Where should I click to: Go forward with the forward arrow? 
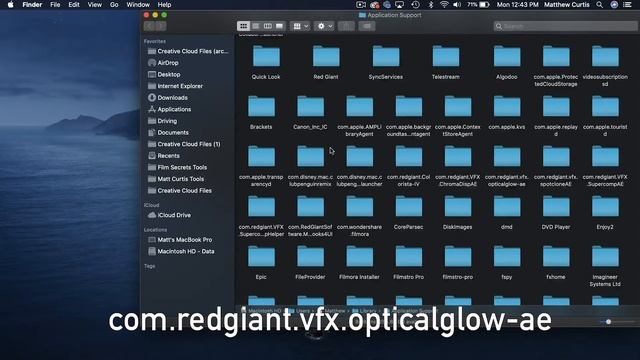coord(161,26)
